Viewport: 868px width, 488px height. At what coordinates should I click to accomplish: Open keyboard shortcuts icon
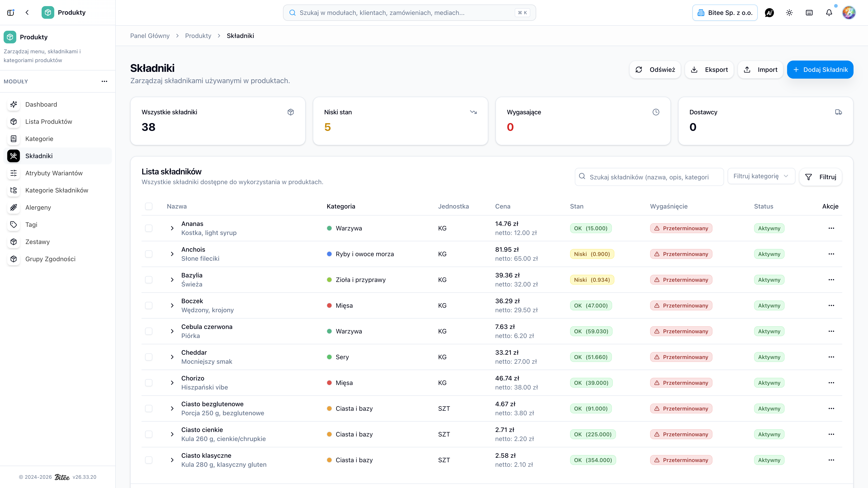pos(809,13)
